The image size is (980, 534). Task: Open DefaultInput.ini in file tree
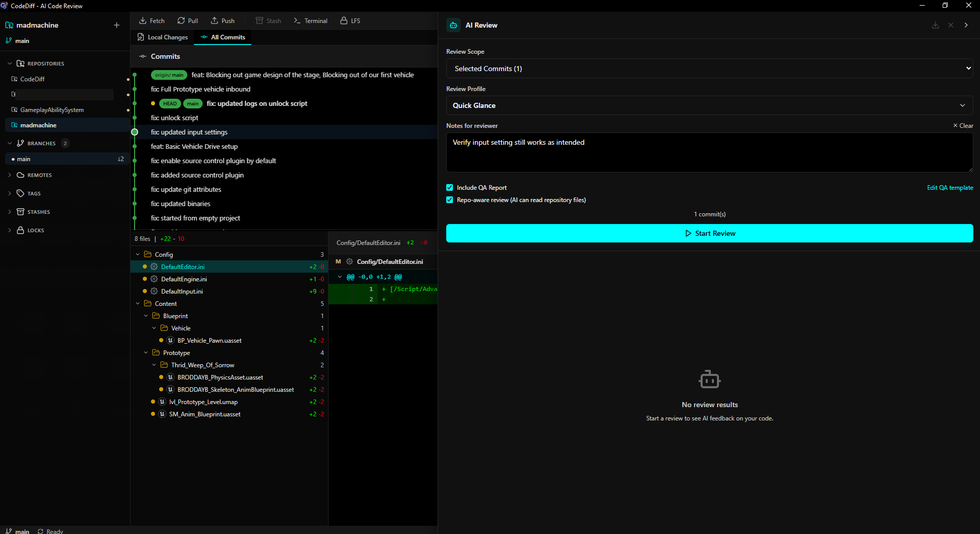coord(229,291)
